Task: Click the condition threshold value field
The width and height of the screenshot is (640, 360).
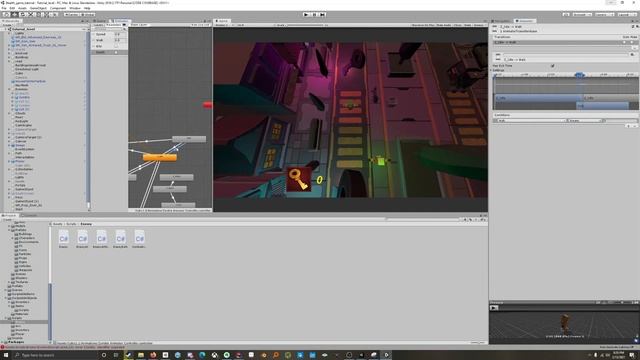Action: click(x=620, y=120)
